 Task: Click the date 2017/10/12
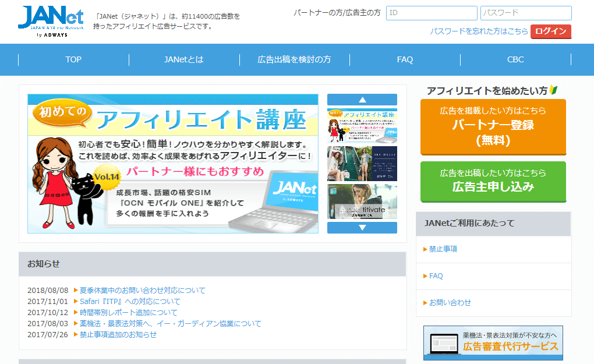tap(48, 313)
